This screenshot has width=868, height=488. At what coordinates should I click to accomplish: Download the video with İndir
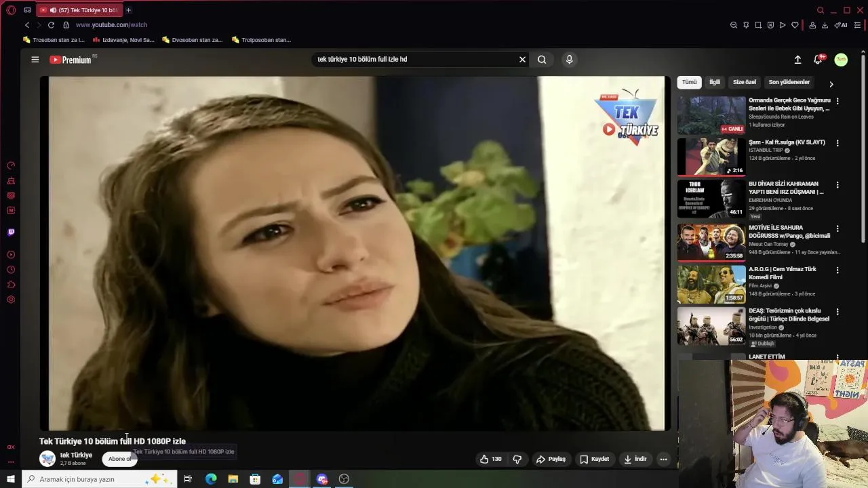[x=635, y=459]
